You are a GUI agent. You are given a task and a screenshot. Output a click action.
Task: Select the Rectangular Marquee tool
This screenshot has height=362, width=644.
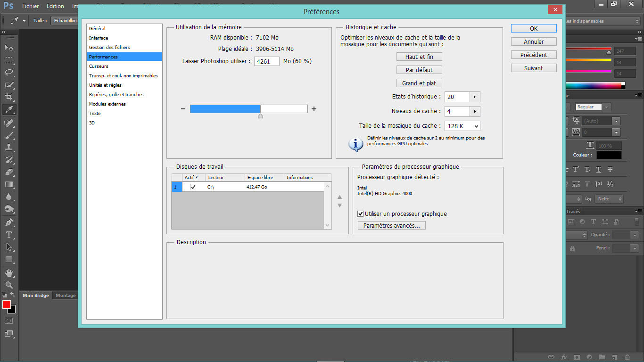coord(9,60)
